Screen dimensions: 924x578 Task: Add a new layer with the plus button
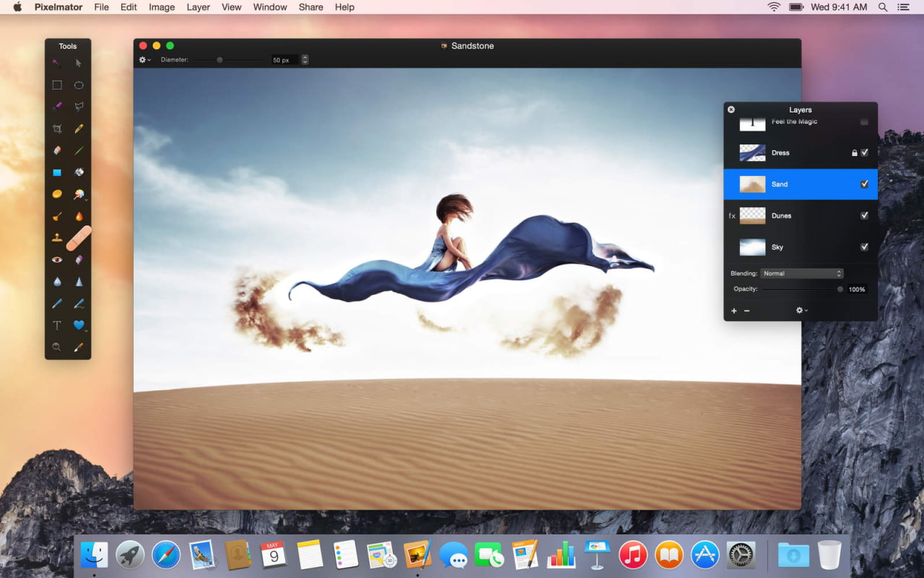click(x=733, y=310)
